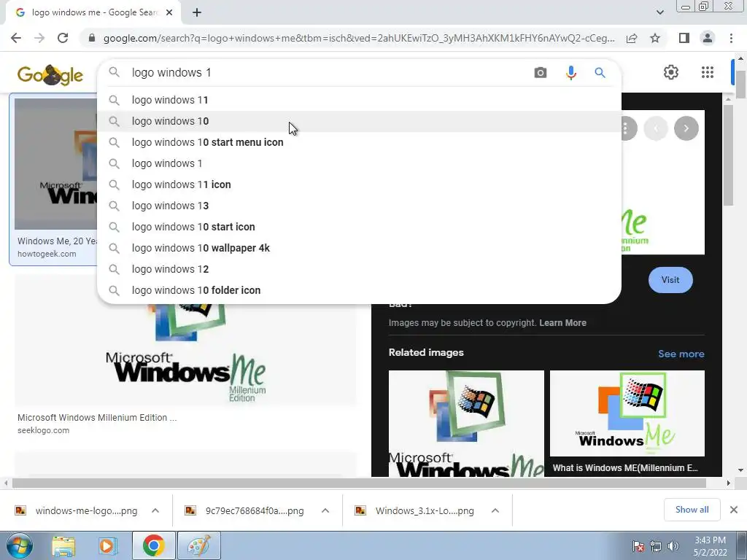Expand options for 9c79ec768684f0a....png download

[x=325, y=510]
